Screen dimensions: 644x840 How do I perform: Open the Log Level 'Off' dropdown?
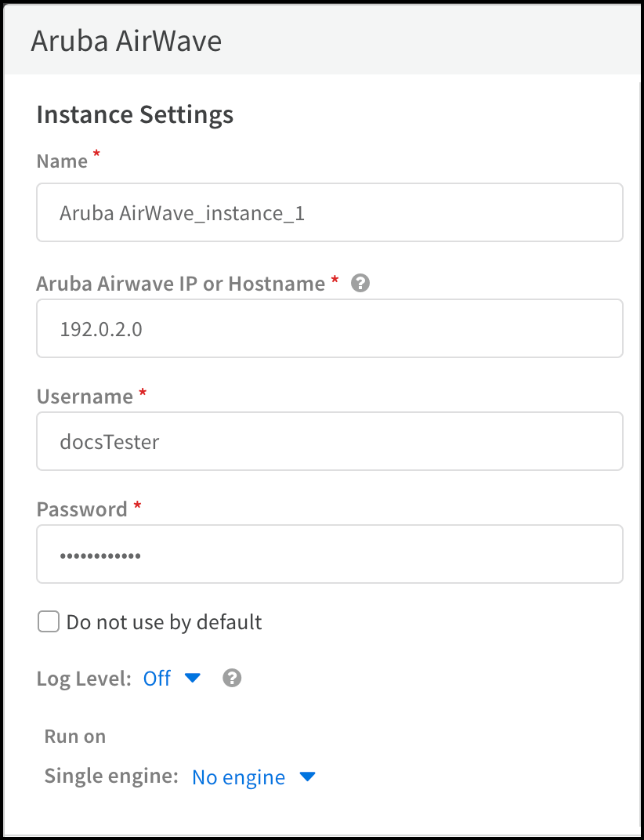pyautogui.click(x=157, y=679)
